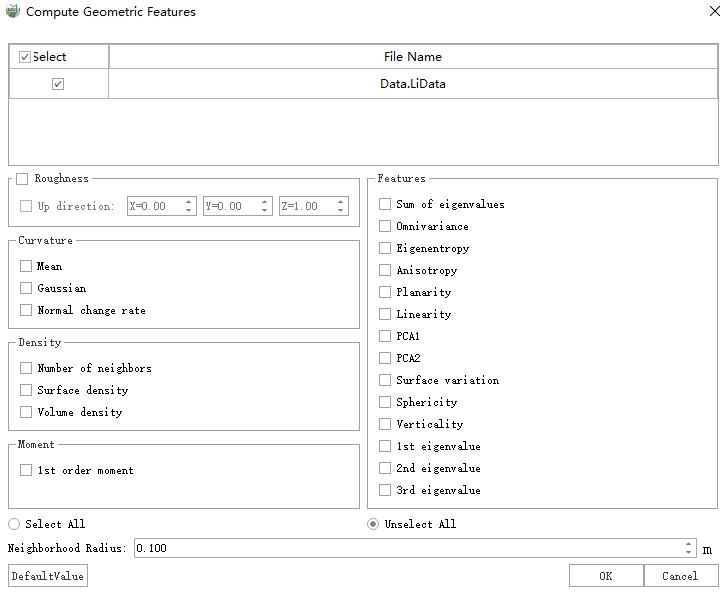
Task: Check the Sum of eigenvalues feature
Action: [385, 205]
